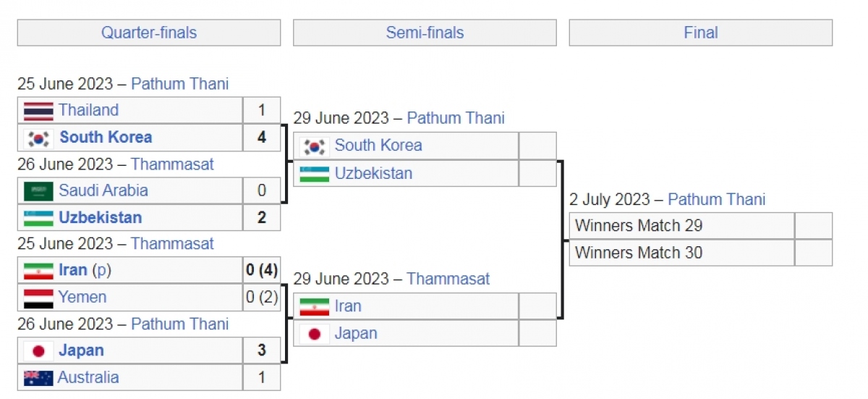Click the Winners Match 29 cell
This screenshot has height=399, width=868.
pyautogui.click(x=681, y=226)
